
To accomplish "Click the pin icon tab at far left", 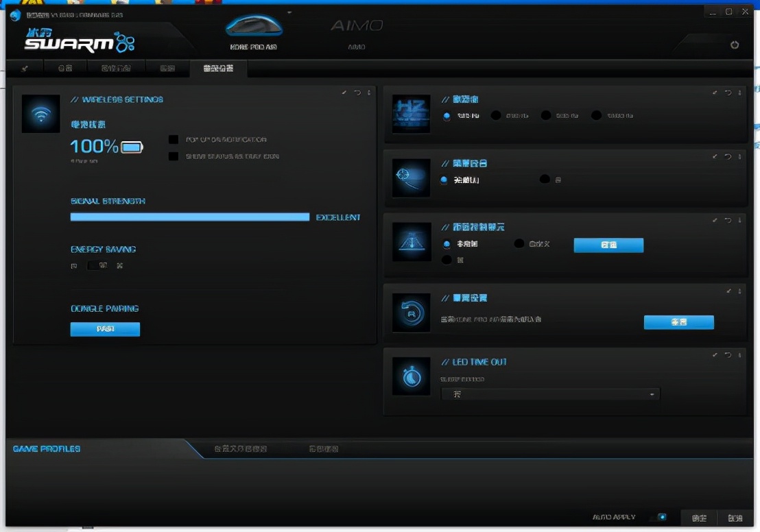I will pos(25,68).
